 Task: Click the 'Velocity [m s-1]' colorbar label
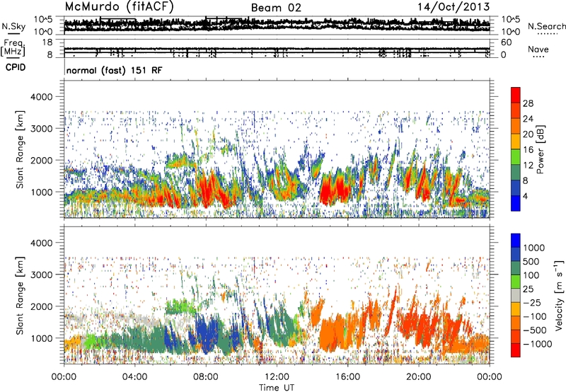[x=559, y=295]
